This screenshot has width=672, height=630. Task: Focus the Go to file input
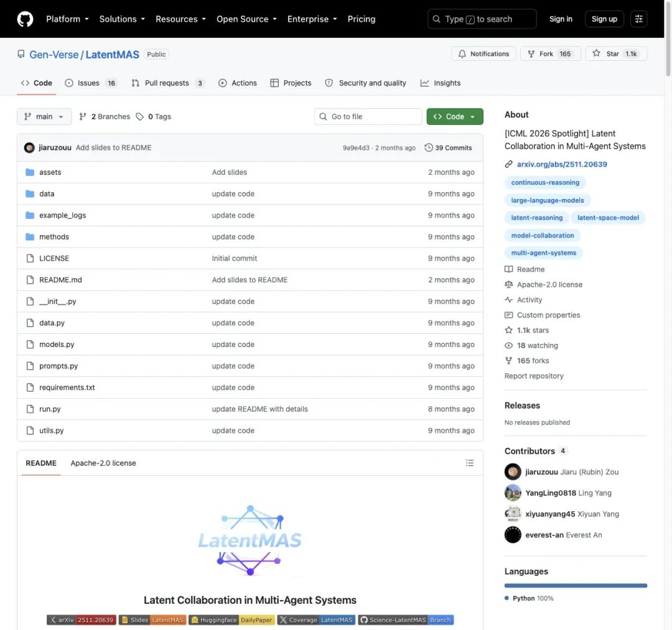tap(368, 116)
